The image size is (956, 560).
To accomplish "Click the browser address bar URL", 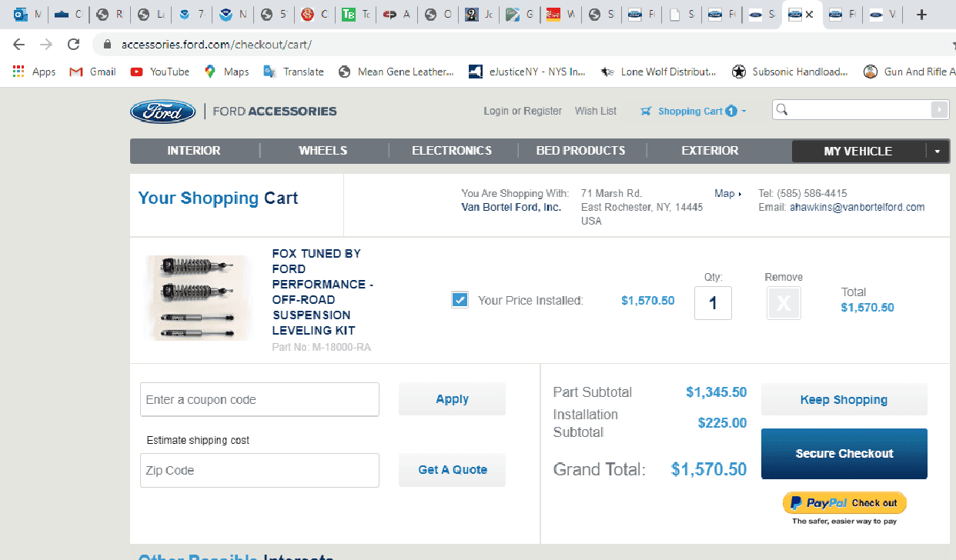I will click(x=217, y=45).
